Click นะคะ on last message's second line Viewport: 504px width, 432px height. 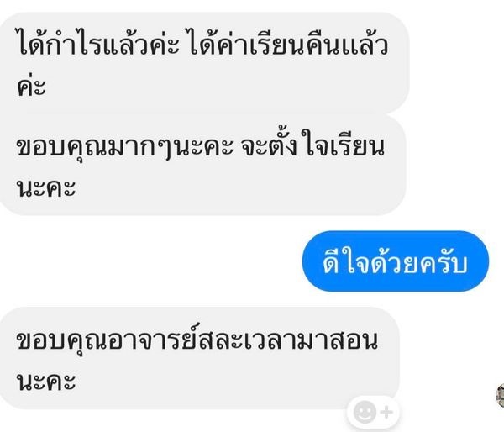46,382
